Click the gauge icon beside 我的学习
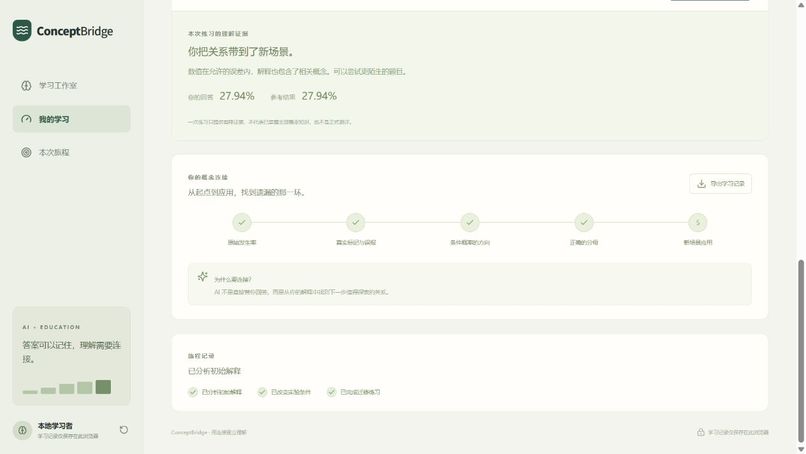Screen dimensions: 806x454 point(26,119)
